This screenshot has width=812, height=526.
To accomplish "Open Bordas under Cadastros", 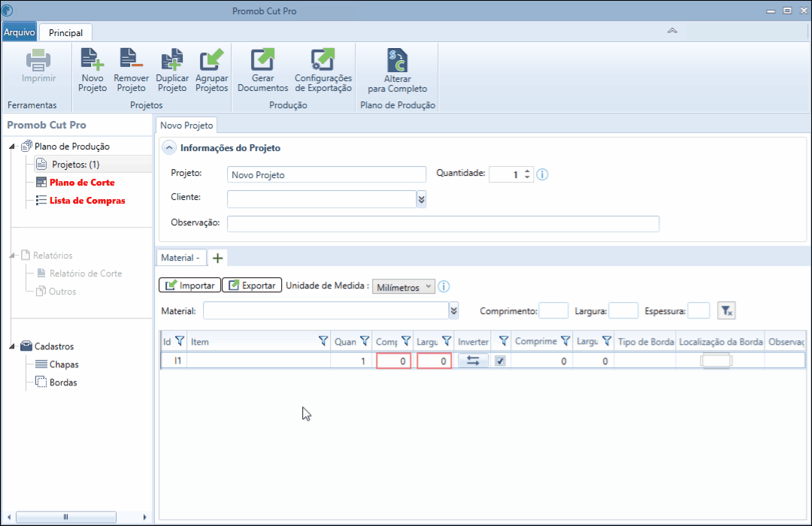I will [x=63, y=382].
